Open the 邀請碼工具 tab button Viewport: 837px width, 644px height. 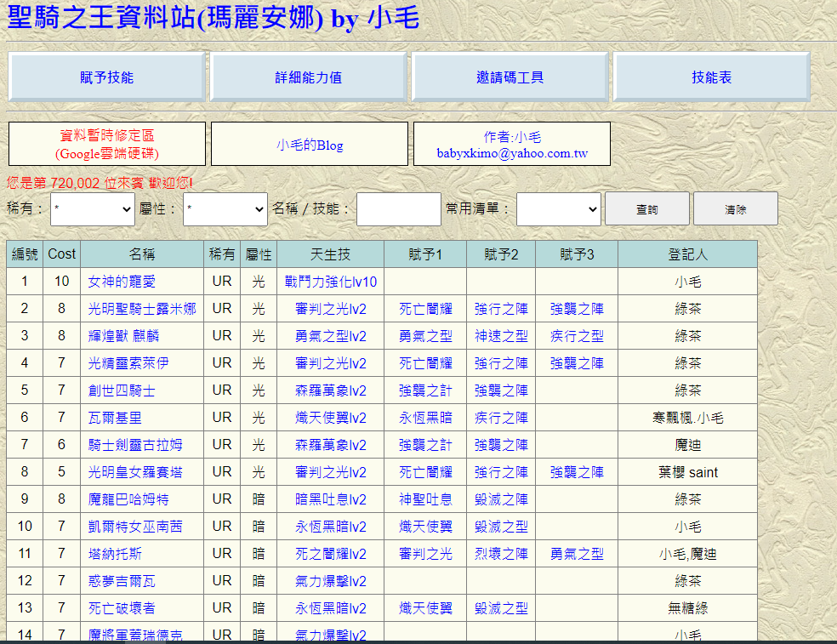pos(510,77)
